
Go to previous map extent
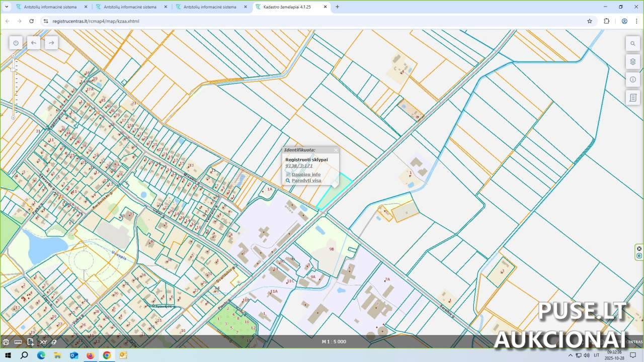[34, 43]
